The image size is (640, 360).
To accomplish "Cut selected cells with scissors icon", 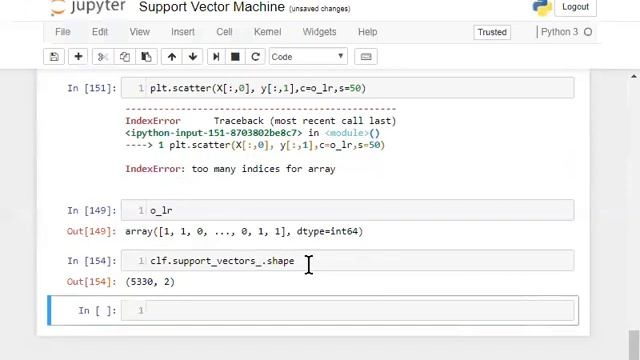I will click(x=102, y=57).
